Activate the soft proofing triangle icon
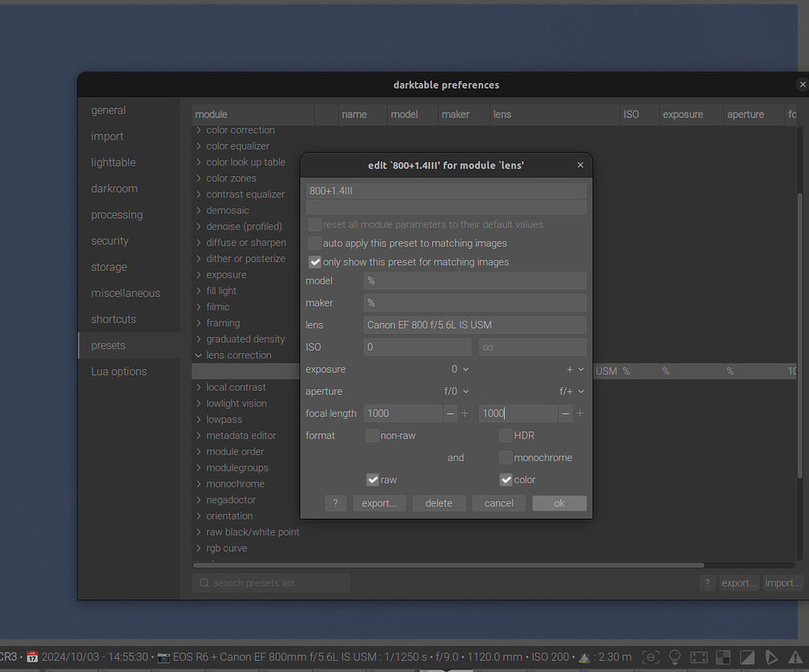The image size is (809, 672). point(771,657)
